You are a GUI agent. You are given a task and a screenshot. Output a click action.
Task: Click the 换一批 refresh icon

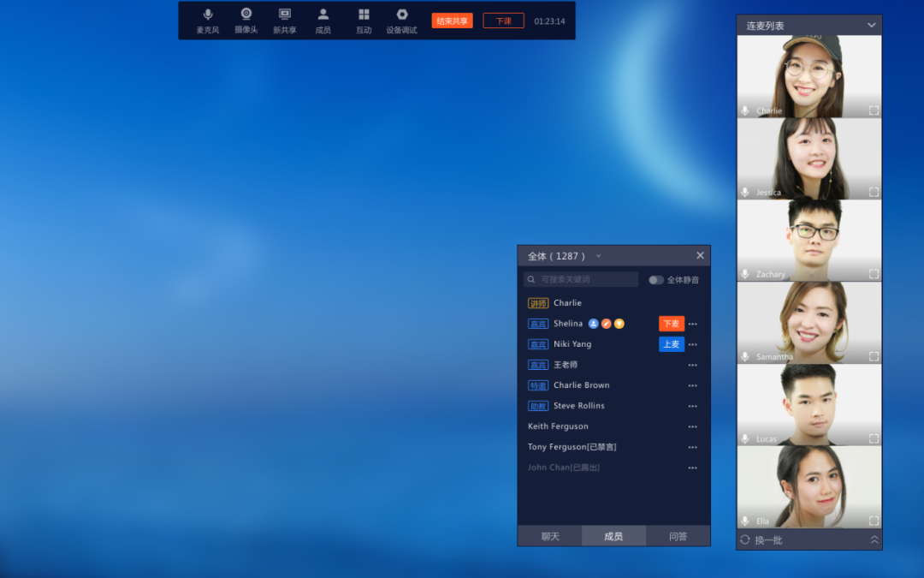(745, 540)
